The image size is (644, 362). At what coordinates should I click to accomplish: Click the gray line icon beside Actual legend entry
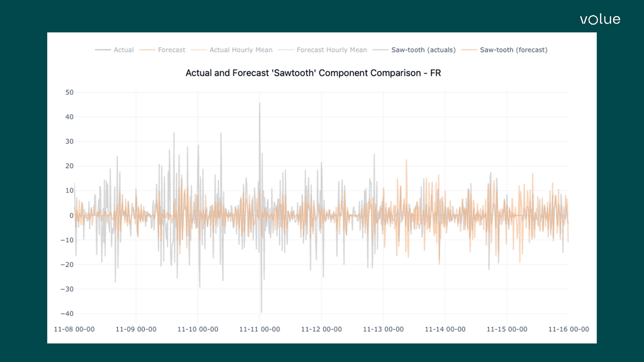103,50
